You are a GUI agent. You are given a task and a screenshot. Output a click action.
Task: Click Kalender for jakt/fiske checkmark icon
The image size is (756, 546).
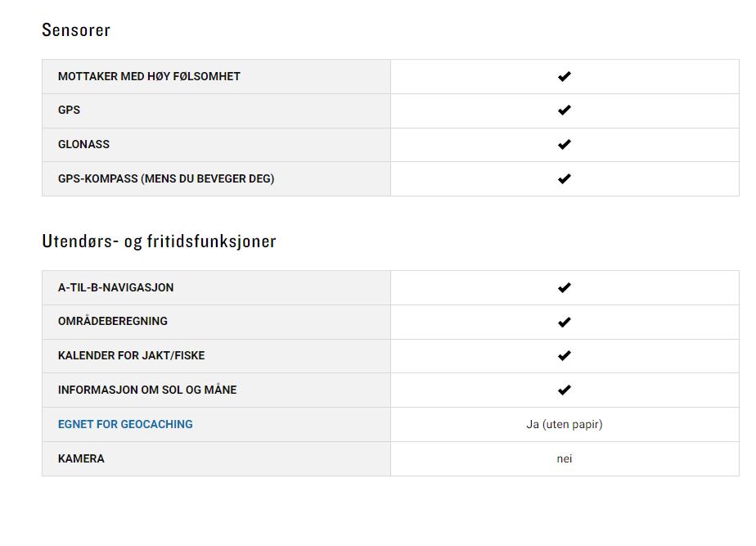coord(564,356)
